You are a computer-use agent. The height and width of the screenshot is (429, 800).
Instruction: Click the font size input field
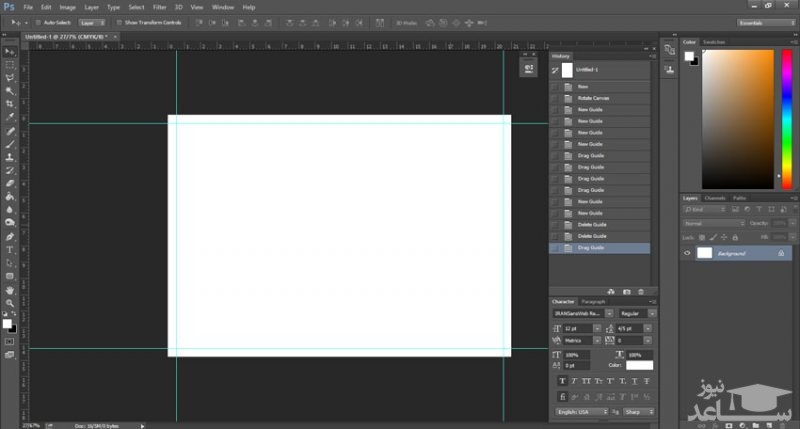577,328
